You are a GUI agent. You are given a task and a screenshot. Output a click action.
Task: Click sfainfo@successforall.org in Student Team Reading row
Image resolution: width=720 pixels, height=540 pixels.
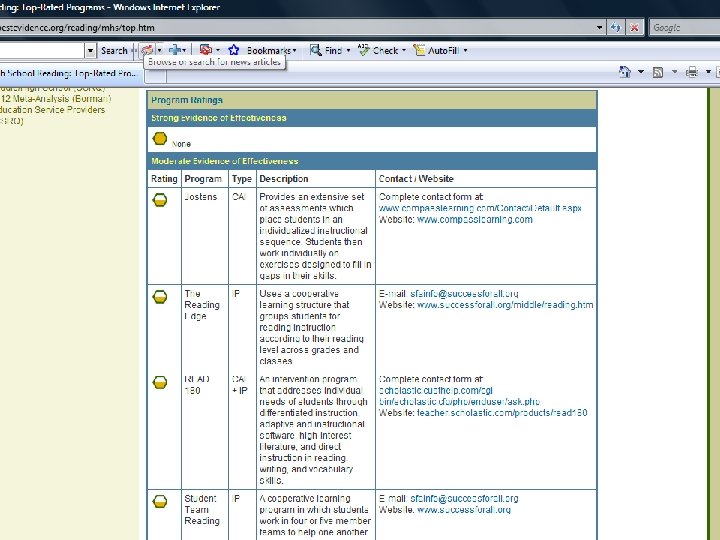tap(464, 498)
